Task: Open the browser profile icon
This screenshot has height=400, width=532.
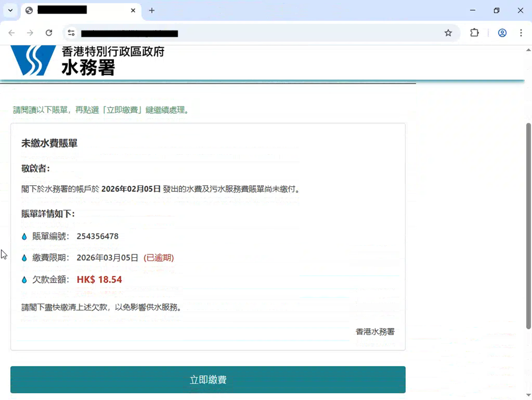Action: (502, 33)
